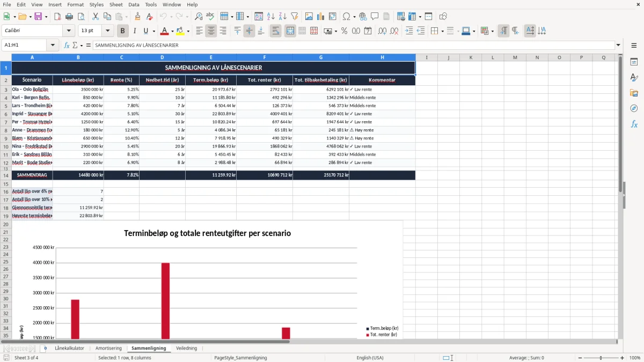The width and height of the screenshot is (644, 362).
Task: Toggle Align Right
Action: tap(223, 31)
